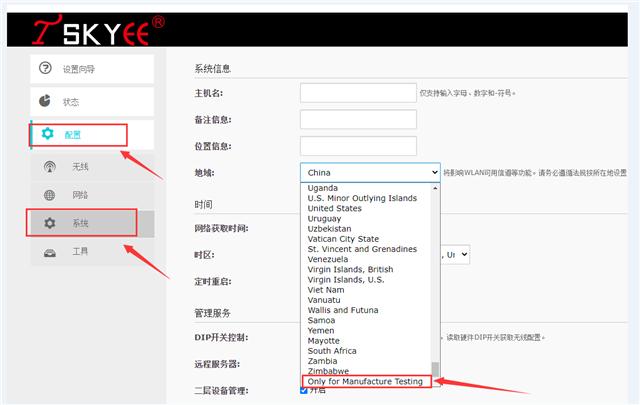640x405 pixels.
Task: Click the hostname input field
Action: (358, 93)
